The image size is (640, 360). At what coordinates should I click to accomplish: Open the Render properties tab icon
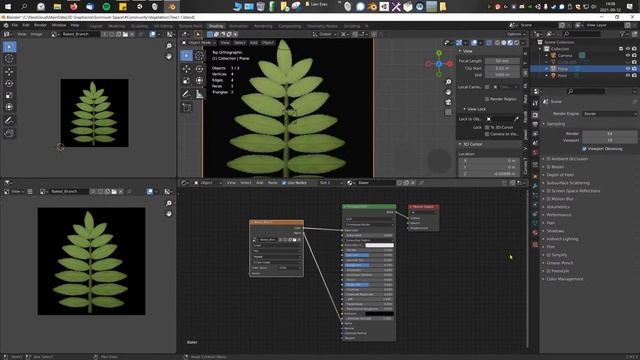[x=535, y=115]
